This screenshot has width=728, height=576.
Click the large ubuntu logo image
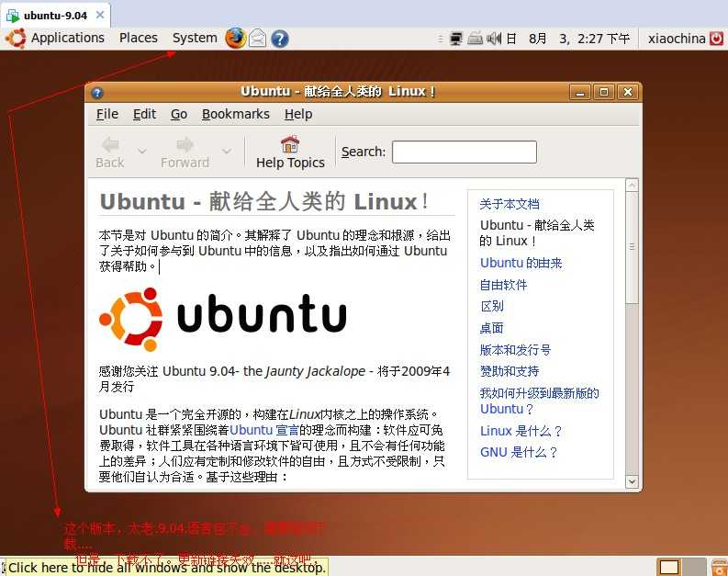[x=223, y=319]
